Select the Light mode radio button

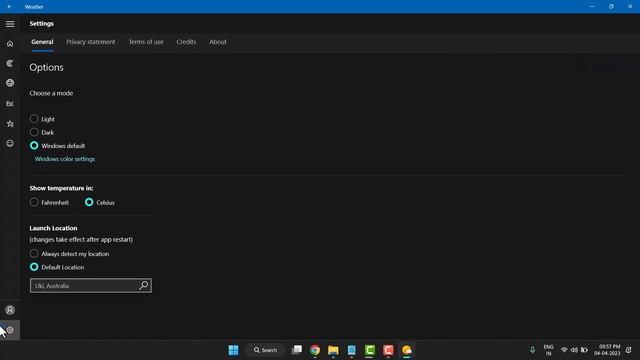click(x=34, y=119)
